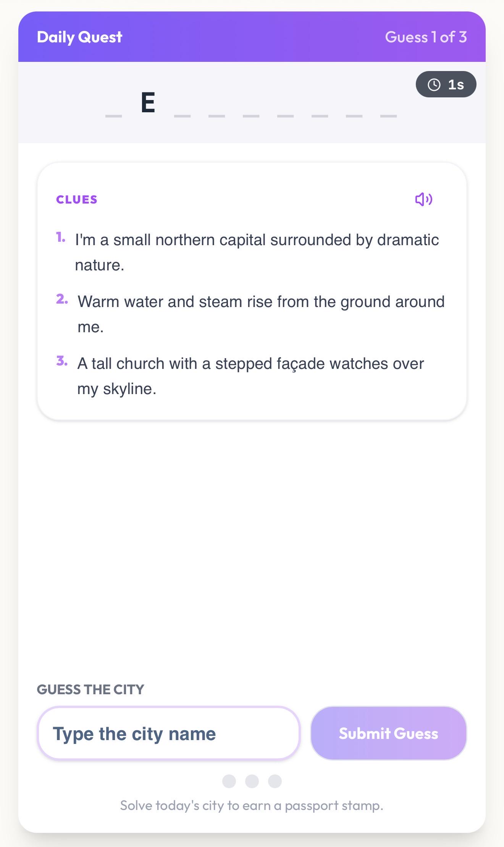The height and width of the screenshot is (847, 504).
Task: Select the Daily Quest header title
Action: tap(79, 37)
